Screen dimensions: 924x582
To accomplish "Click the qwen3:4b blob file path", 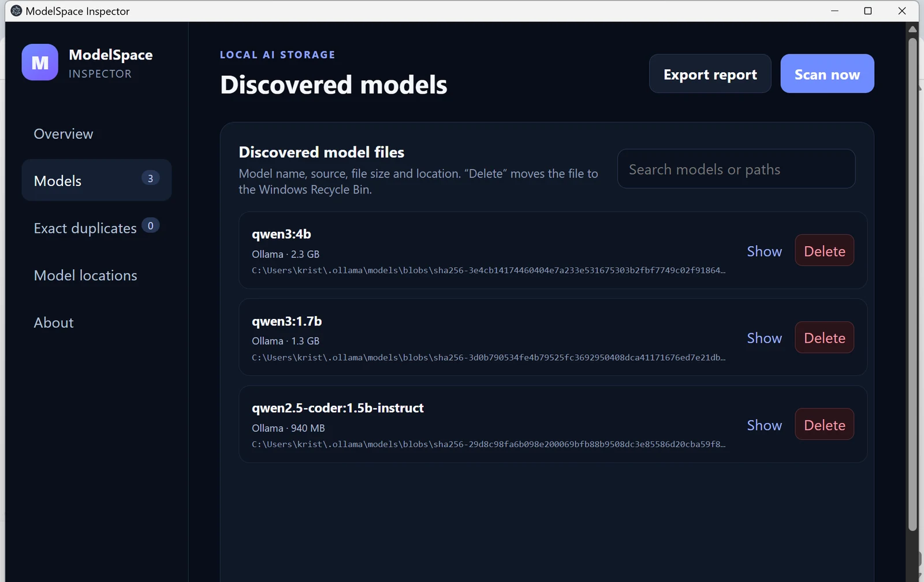I will [489, 270].
